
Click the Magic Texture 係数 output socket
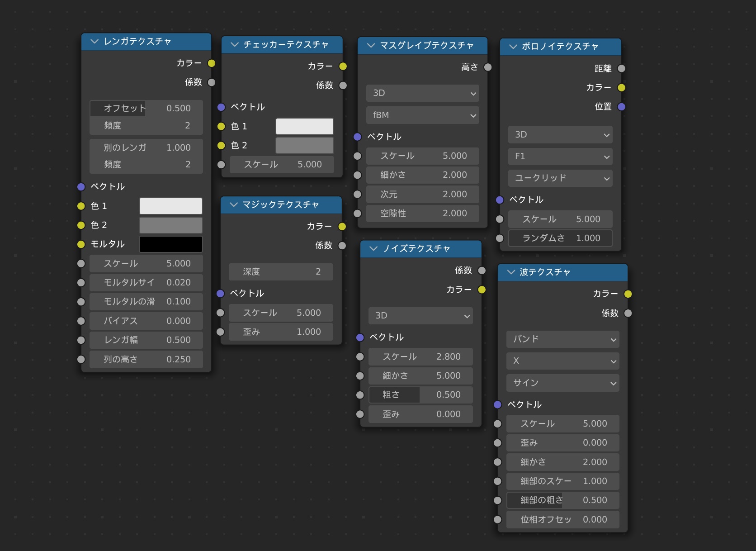point(342,246)
